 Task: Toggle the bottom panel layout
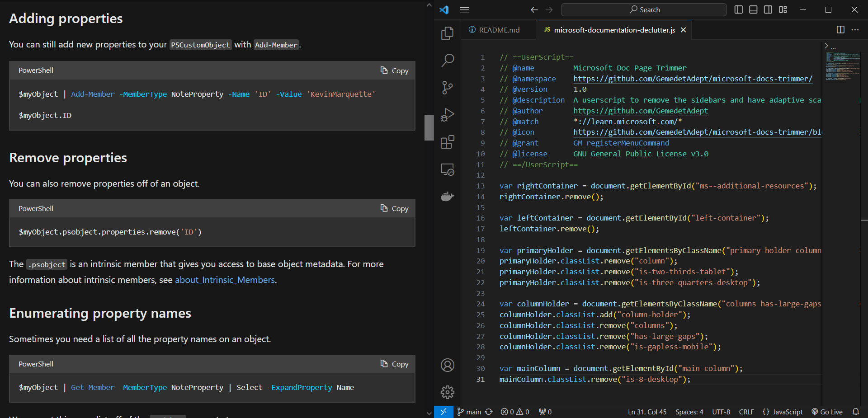[753, 9]
